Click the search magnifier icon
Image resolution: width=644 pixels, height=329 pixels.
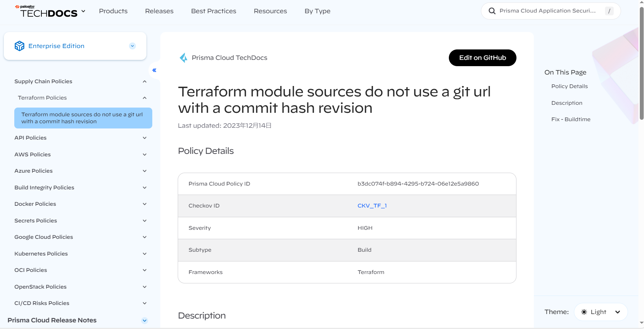click(492, 11)
